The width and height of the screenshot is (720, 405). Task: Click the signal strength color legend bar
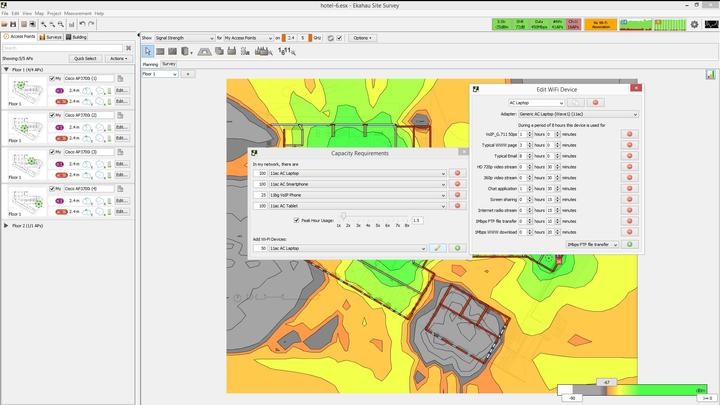[x=633, y=390]
